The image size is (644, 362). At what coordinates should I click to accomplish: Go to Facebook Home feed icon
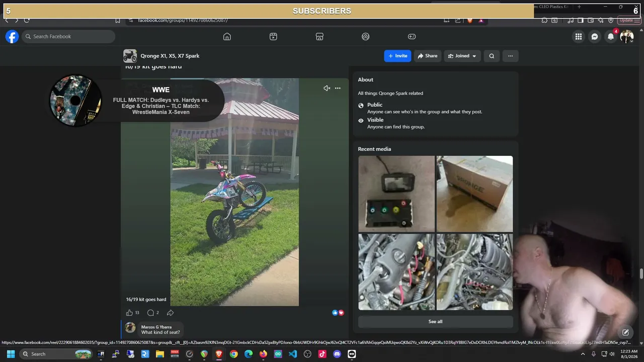click(227, 36)
